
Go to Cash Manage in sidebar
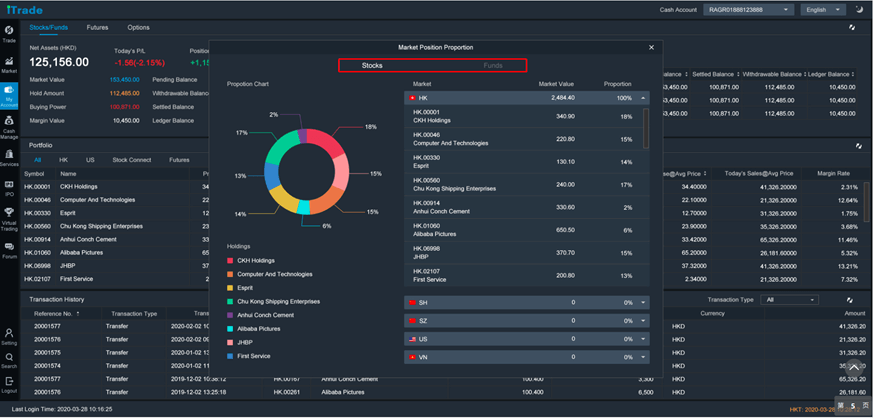pos(9,122)
